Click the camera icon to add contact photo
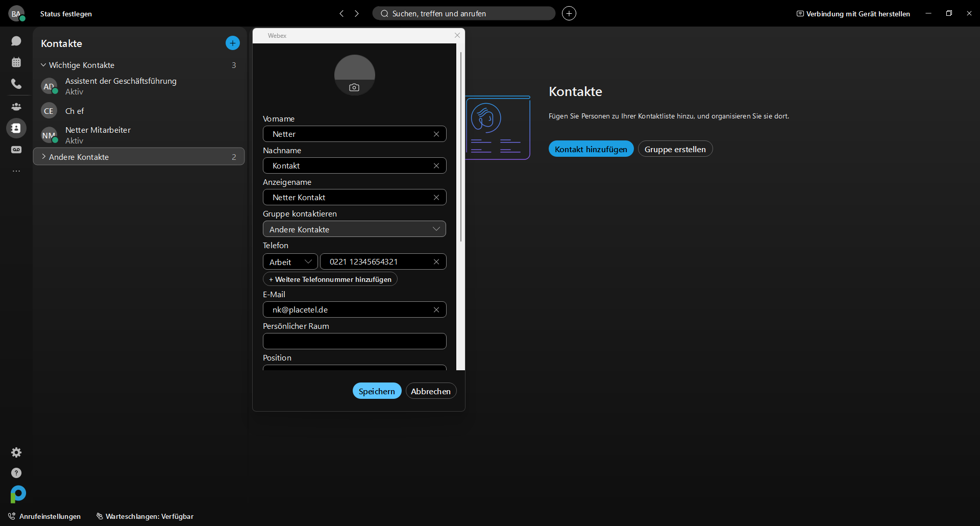980x526 pixels. [354, 87]
